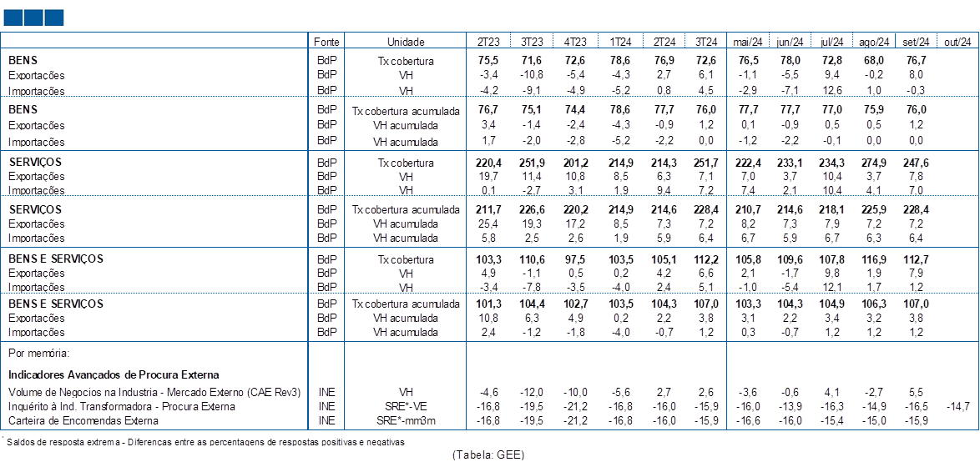This screenshot has width=980, height=462.
Task: Select 'Carteira de Encomendas Externa' row label
Action: click(83, 421)
